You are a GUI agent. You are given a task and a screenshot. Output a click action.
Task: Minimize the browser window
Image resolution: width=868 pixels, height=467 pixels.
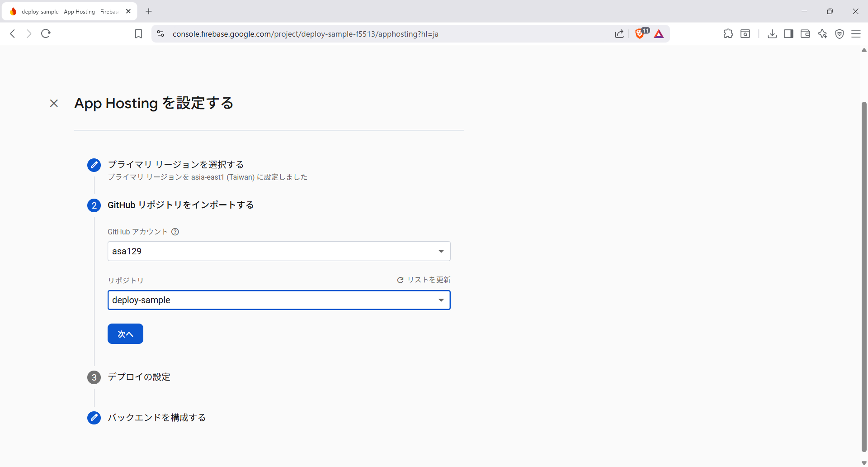(804, 11)
